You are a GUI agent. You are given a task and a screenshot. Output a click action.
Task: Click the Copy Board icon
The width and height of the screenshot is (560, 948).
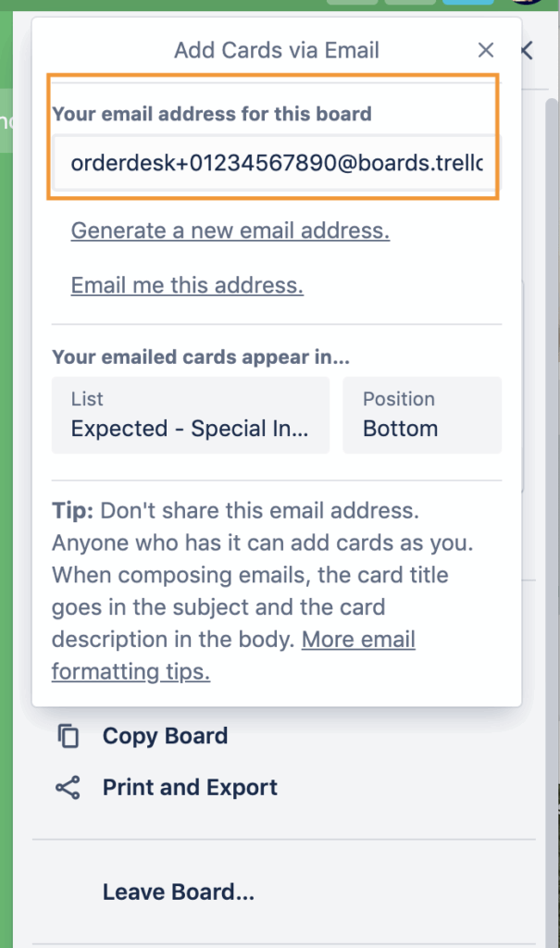pos(68,736)
